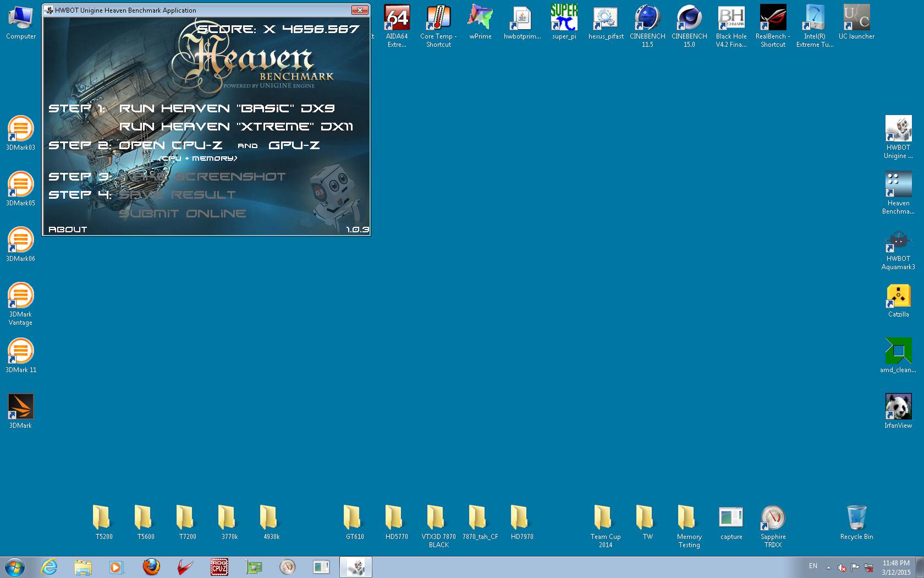Select the amd_clean desktop icon

click(899, 355)
